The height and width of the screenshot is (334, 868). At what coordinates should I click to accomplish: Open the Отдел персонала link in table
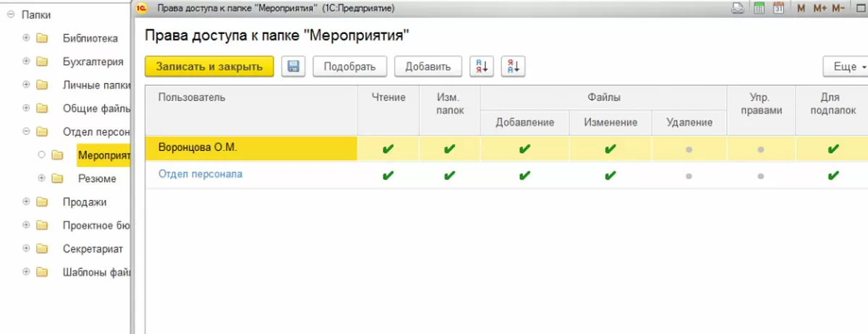pos(200,174)
